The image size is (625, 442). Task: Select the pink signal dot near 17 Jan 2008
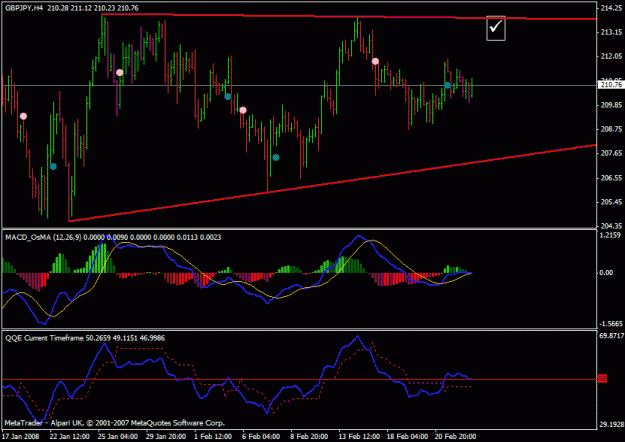(23, 116)
